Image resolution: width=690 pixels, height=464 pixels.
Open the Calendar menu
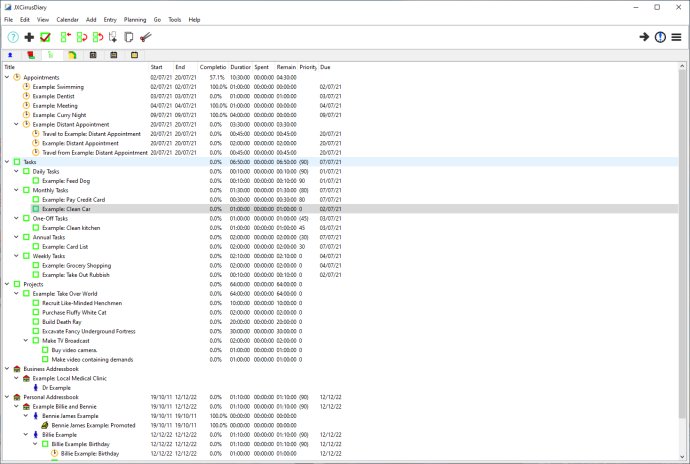(x=67, y=20)
